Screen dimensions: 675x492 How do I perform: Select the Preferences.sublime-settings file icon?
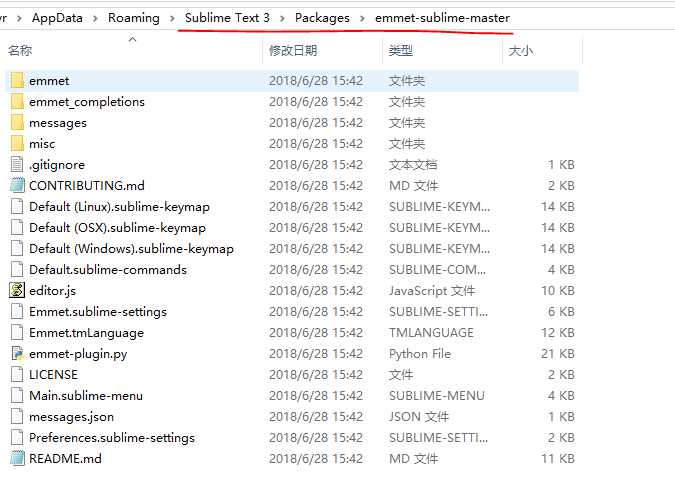(17, 437)
